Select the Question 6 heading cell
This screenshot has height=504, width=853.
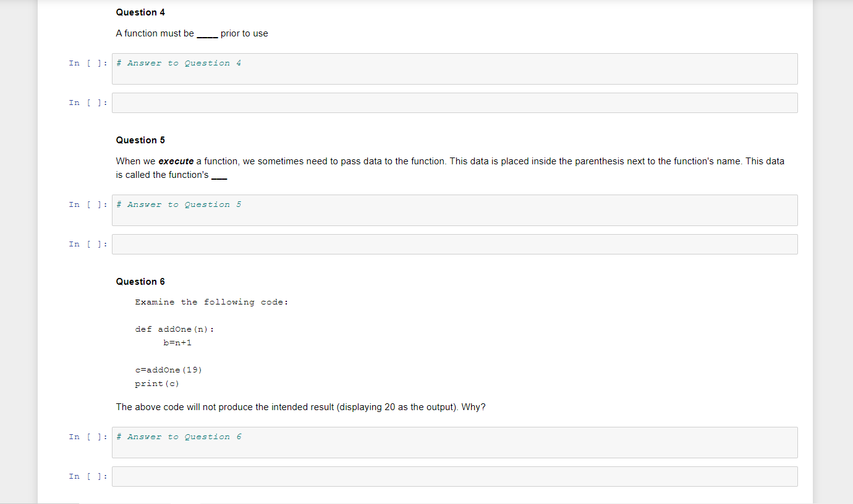[140, 281]
